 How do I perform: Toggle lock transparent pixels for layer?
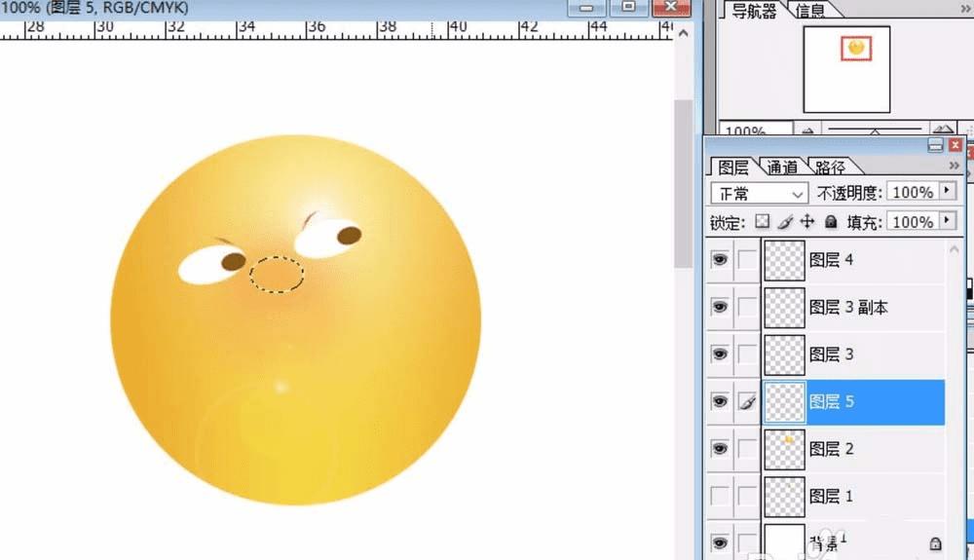763,222
